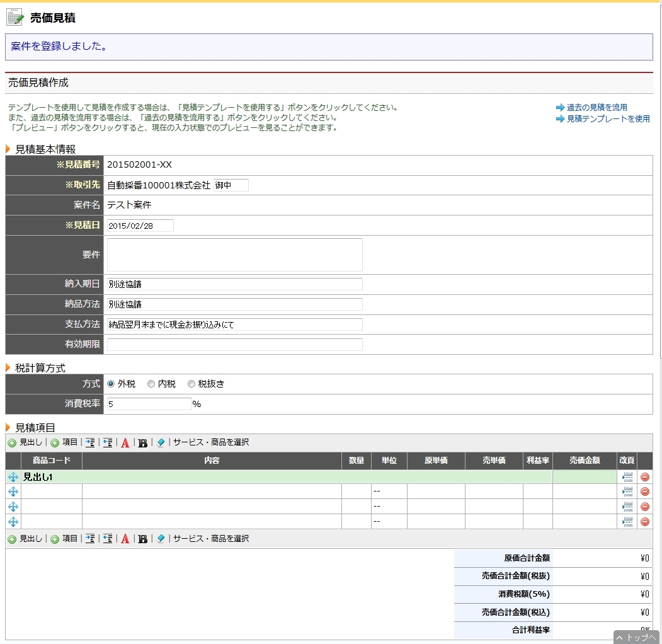The height and width of the screenshot is (644, 662).
Task: Click the 売価見積 notepad icon in the page header
Action: [15, 17]
